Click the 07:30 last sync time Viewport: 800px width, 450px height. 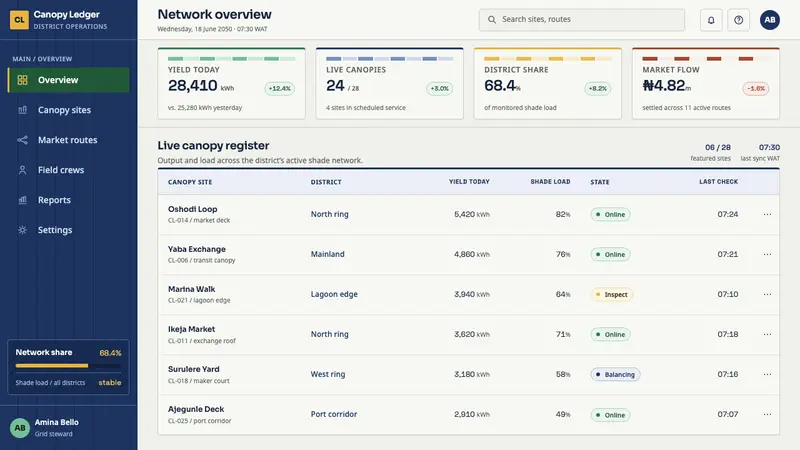click(x=769, y=147)
